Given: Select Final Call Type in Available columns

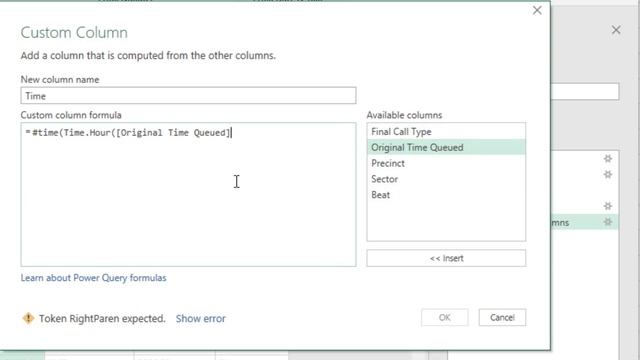Looking at the screenshot, I should click(446, 131).
